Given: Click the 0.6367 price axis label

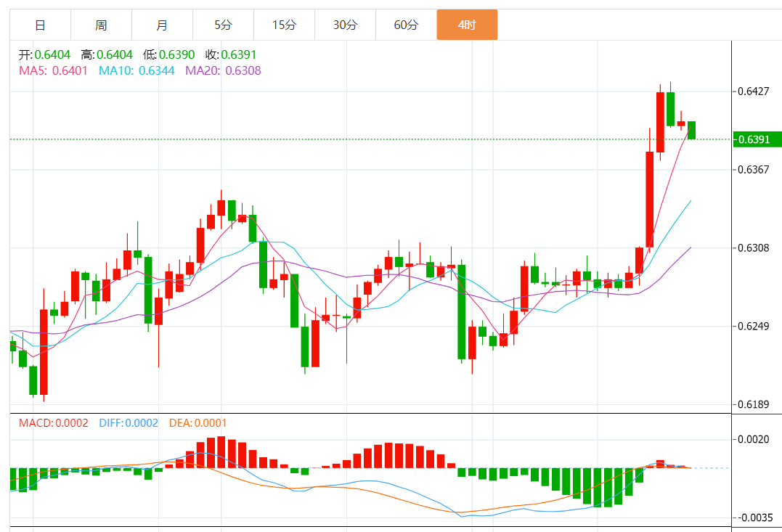Looking at the screenshot, I should [x=754, y=170].
